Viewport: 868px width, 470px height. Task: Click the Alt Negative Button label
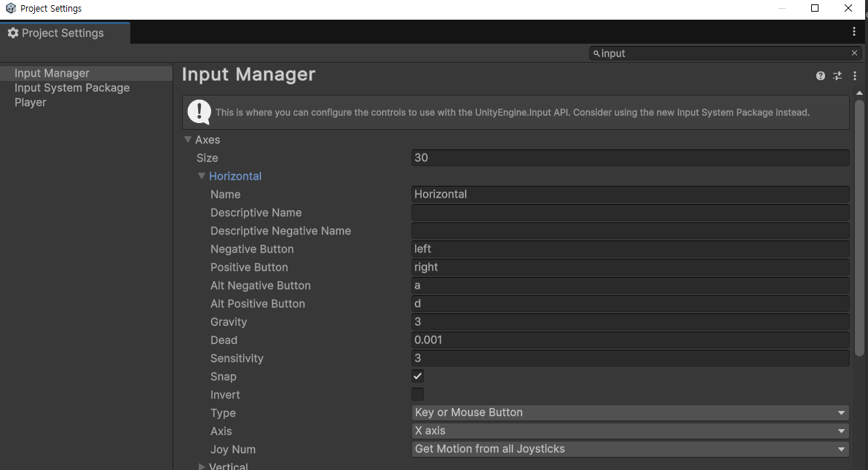(x=260, y=286)
